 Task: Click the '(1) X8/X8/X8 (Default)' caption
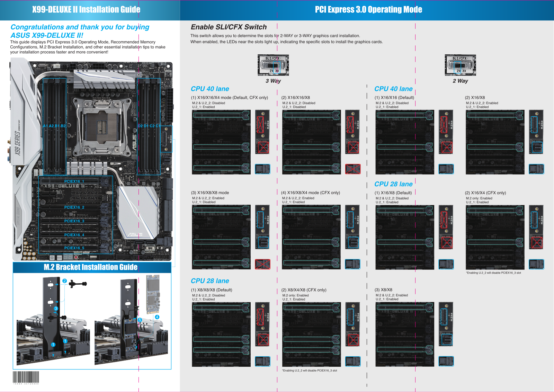[x=212, y=290]
